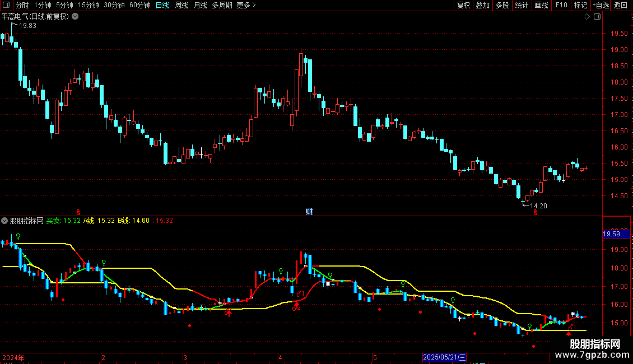Click the 平高电气(日线.前复权) chart title
Screen dimensions: 633x364
(35, 17)
